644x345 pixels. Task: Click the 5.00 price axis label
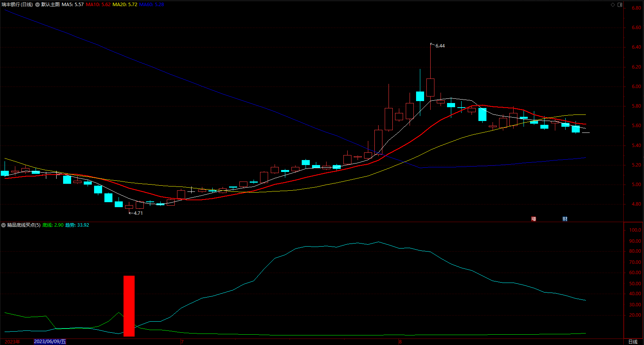(x=636, y=185)
